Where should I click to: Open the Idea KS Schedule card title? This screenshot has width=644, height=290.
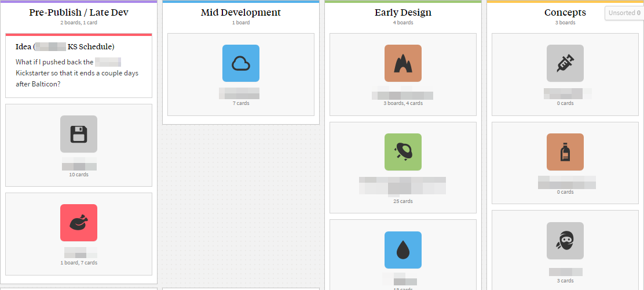click(65, 46)
